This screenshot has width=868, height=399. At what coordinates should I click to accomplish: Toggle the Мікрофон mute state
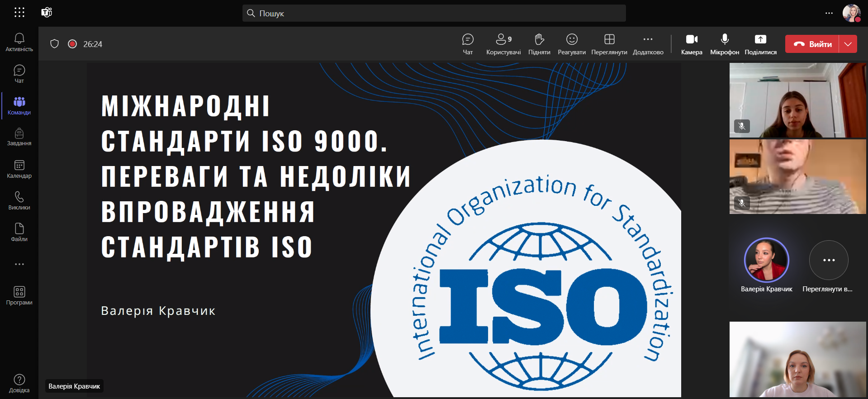725,44
